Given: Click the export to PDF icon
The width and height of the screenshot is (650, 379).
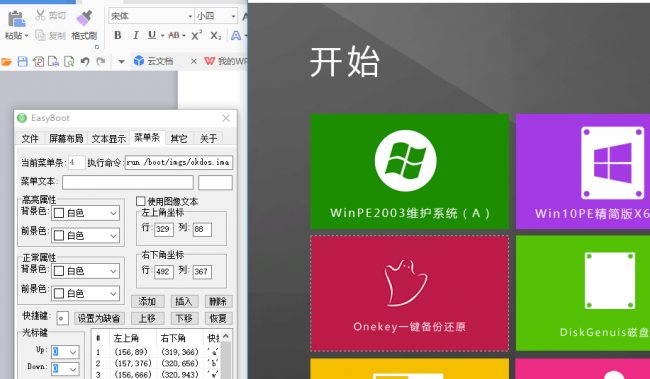Looking at the screenshot, I should point(38,62).
